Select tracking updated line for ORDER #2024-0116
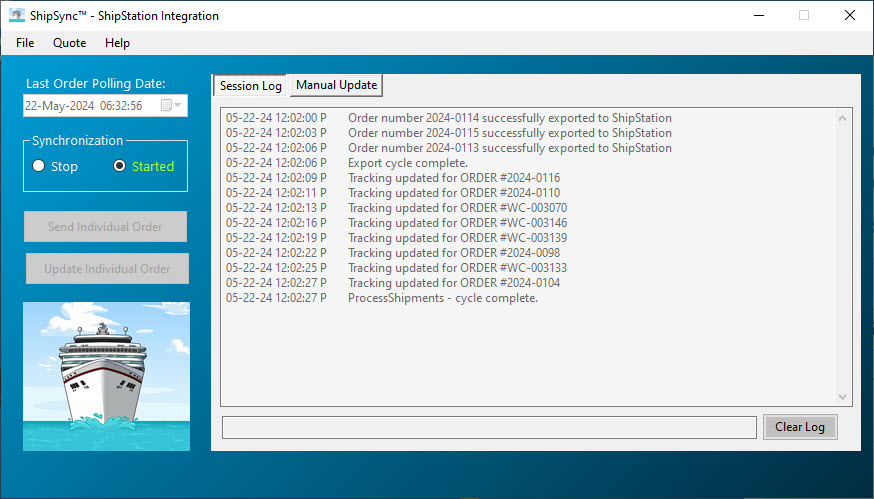Screen dimensions: 874x499 pyautogui.click(x=393, y=178)
